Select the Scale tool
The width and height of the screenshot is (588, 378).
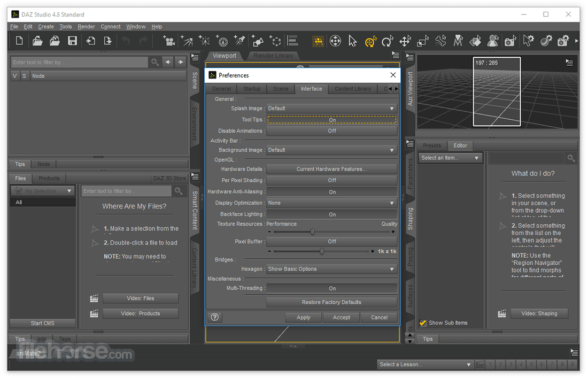point(423,41)
